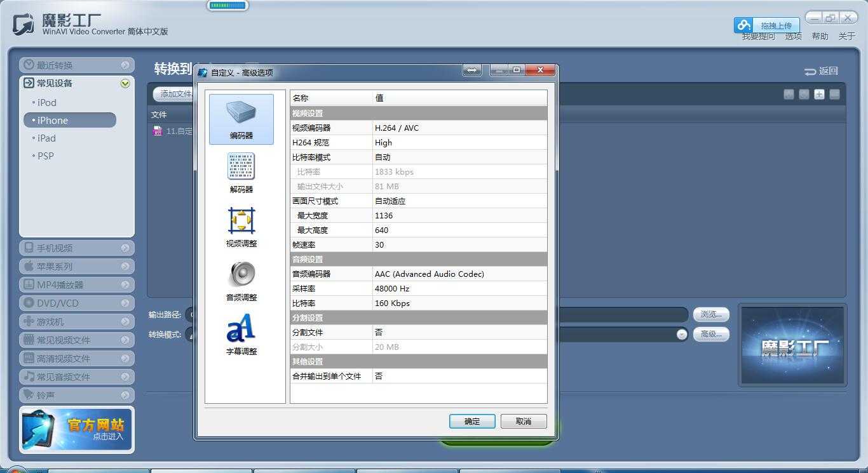The width and height of the screenshot is (868, 473).
Task: Click the minus icon in the file list toolbar
Action: pos(834,94)
